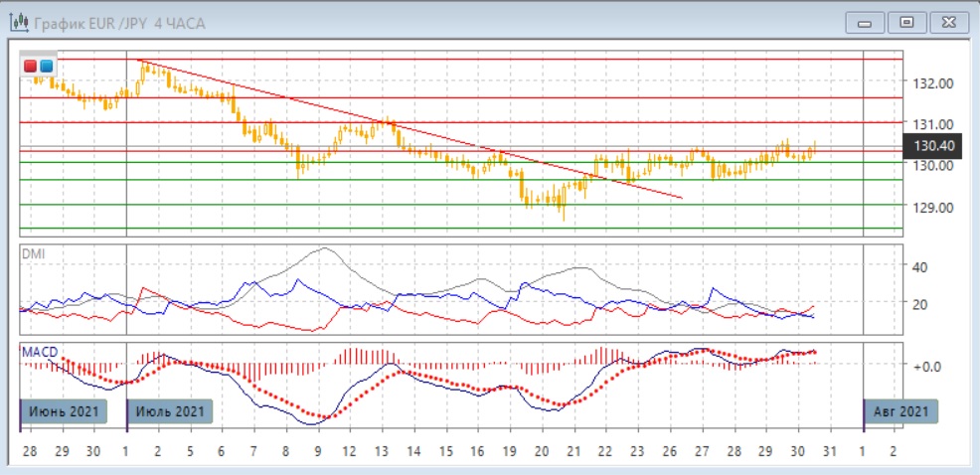Click the Июль 2021 month marker

pos(170,410)
